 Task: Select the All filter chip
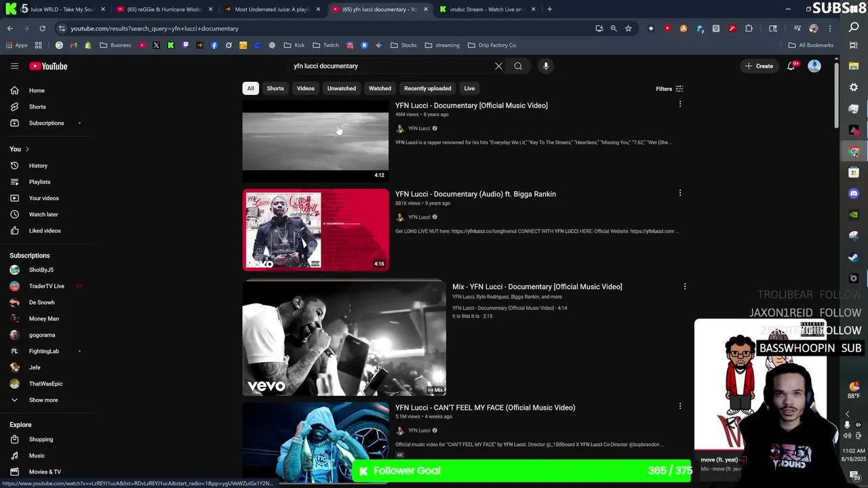click(250, 88)
